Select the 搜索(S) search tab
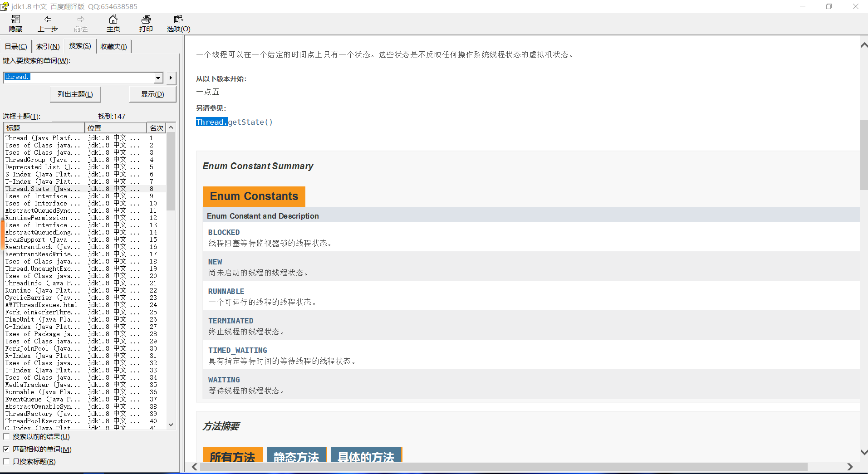Viewport: 868px width, 474px height. click(x=80, y=46)
